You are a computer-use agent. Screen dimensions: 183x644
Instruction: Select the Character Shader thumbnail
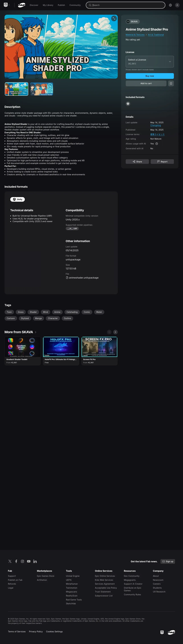[41, 89]
